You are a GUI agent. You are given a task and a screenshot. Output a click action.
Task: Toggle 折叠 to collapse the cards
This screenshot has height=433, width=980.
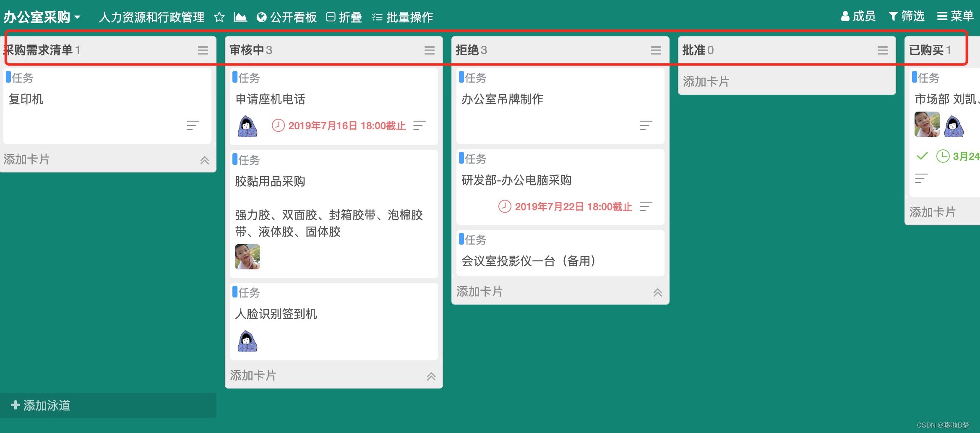click(x=344, y=17)
